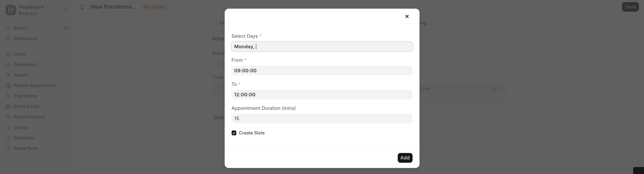This screenshot has width=644, height=174.
Task: Click the Add button in the dialog
Action: pyautogui.click(x=405, y=157)
